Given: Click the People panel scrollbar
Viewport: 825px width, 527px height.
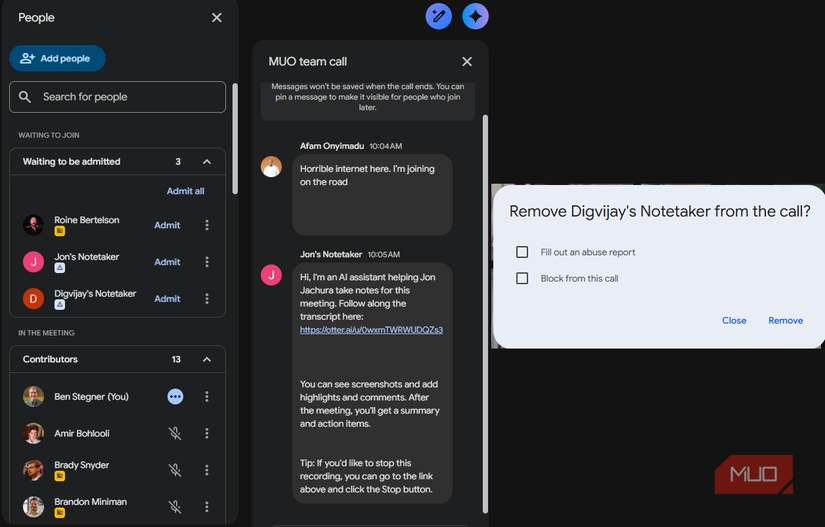Looking at the screenshot, I should [x=235, y=139].
